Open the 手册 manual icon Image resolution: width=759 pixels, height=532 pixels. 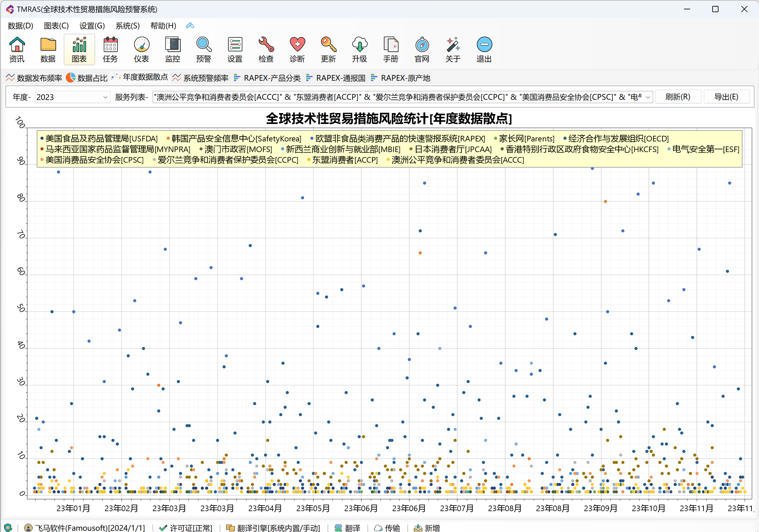391,50
